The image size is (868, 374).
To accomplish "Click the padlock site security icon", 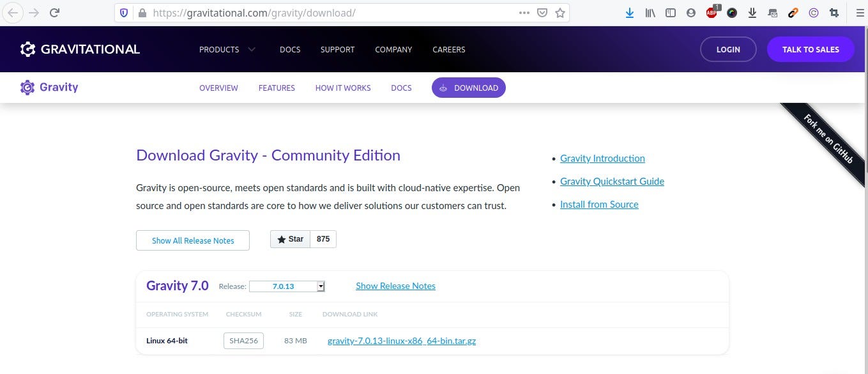I will (142, 13).
